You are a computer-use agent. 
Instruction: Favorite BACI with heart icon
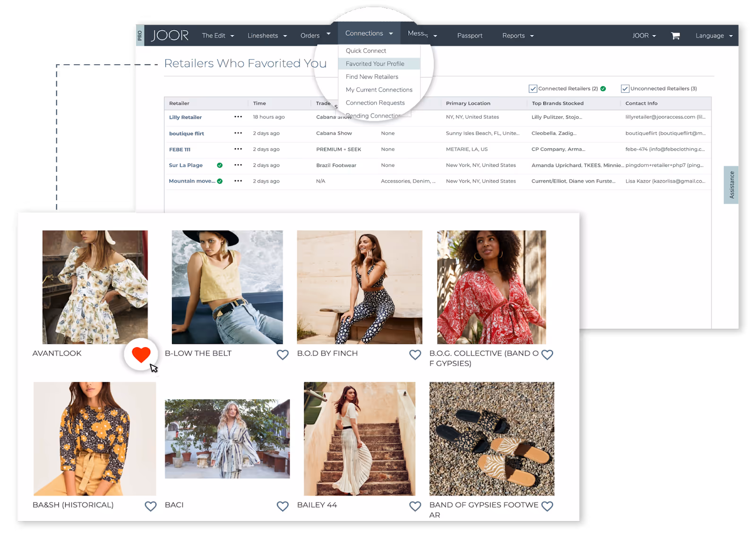pos(283,506)
